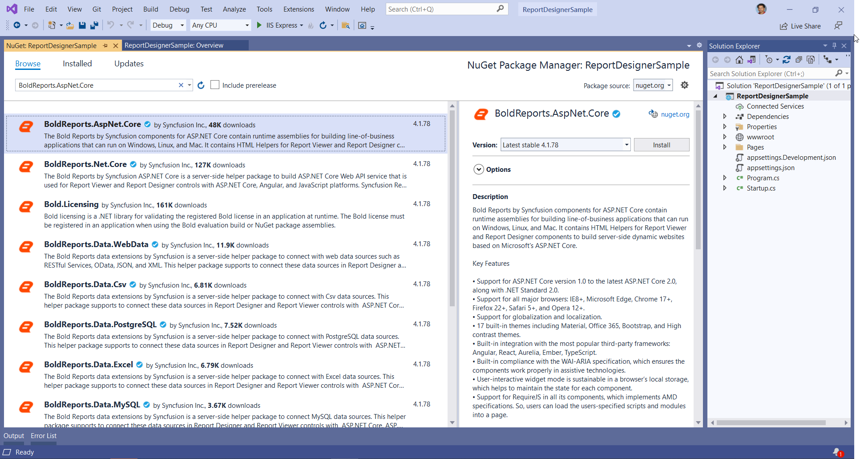Click Sync with Active Document icon
The height and width of the screenshot is (459, 868).
(787, 60)
